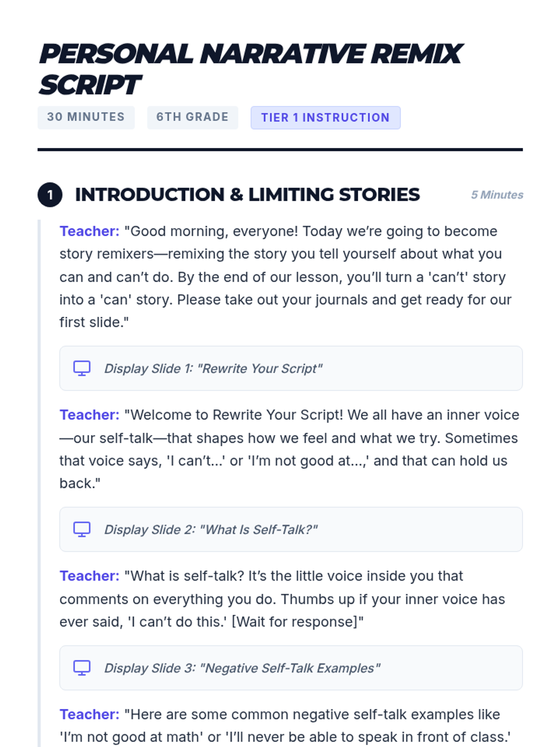Screen dimensions: 560x747
Task: Click the monitor icon next to Slide 3
Action: (x=82, y=668)
